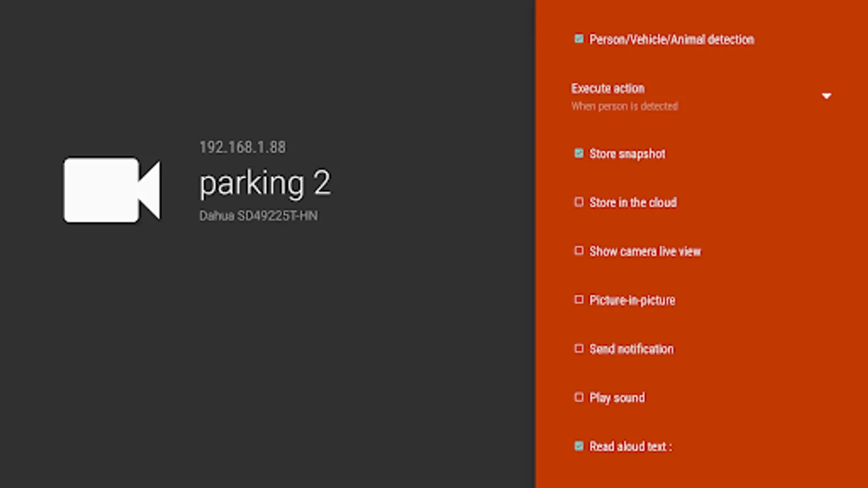Open action selector for person detection
The image size is (868, 488).
click(x=826, y=95)
